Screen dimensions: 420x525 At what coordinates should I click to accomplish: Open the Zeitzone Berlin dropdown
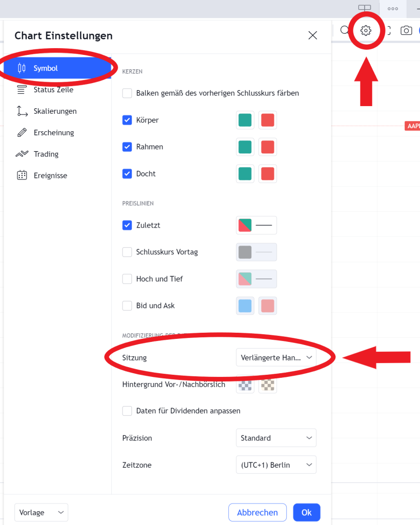point(276,465)
